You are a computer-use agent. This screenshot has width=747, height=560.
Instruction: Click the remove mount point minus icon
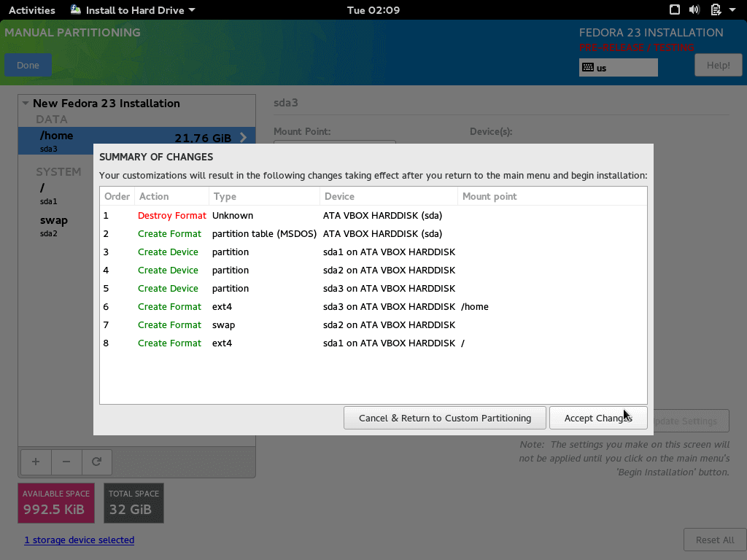(x=66, y=462)
